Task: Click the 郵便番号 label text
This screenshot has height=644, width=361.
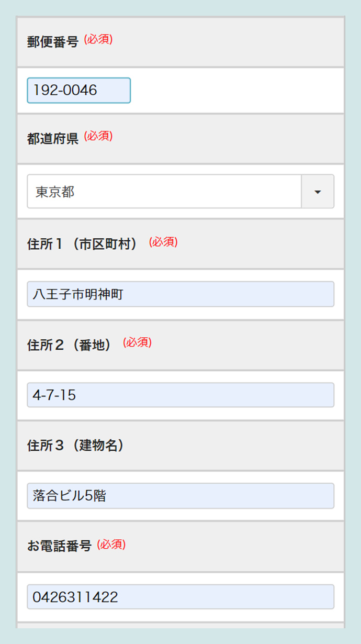Action: pos(53,42)
